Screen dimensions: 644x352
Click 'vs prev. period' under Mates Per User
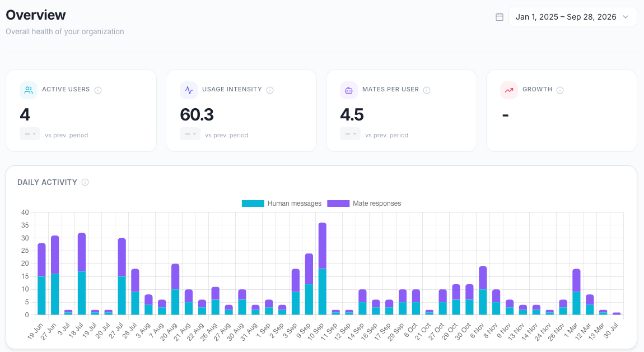pyautogui.click(x=387, y=135)
